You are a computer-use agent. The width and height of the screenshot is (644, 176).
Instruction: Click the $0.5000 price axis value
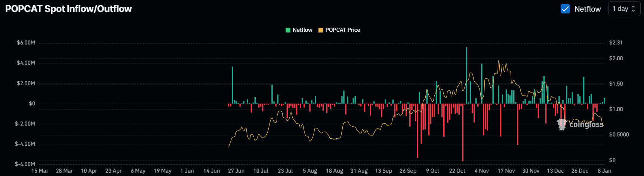pos(619,135)
